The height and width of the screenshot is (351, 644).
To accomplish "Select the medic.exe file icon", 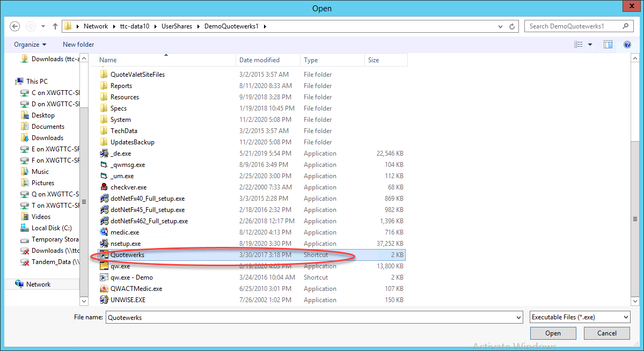I will coord(104,232).
